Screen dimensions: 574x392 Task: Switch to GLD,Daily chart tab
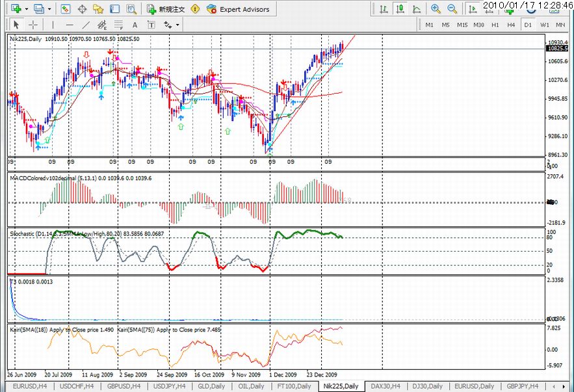pyautogui.click(x=211, y=386)
